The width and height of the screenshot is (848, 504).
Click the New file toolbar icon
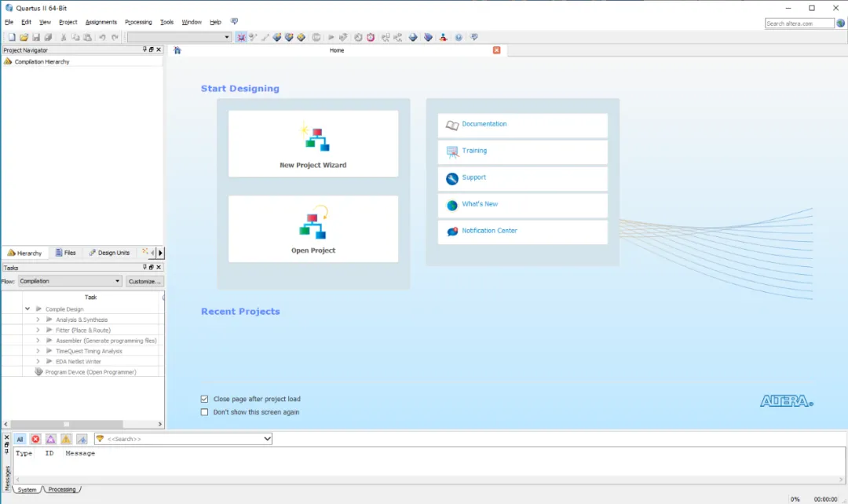(11, 38)
